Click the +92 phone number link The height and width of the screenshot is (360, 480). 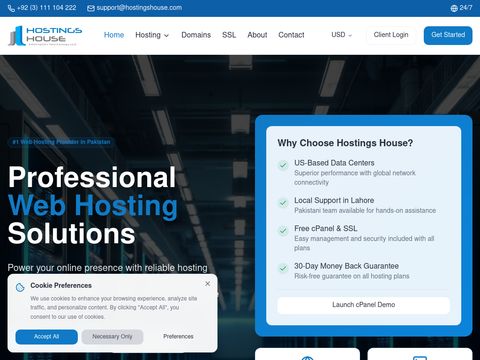coord(47,8)
